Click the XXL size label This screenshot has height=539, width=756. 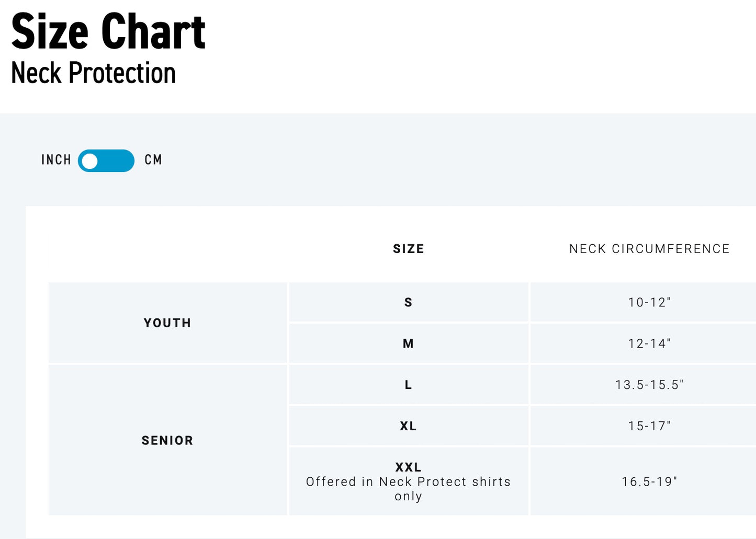pyautogui.click(x=409, y=467)
